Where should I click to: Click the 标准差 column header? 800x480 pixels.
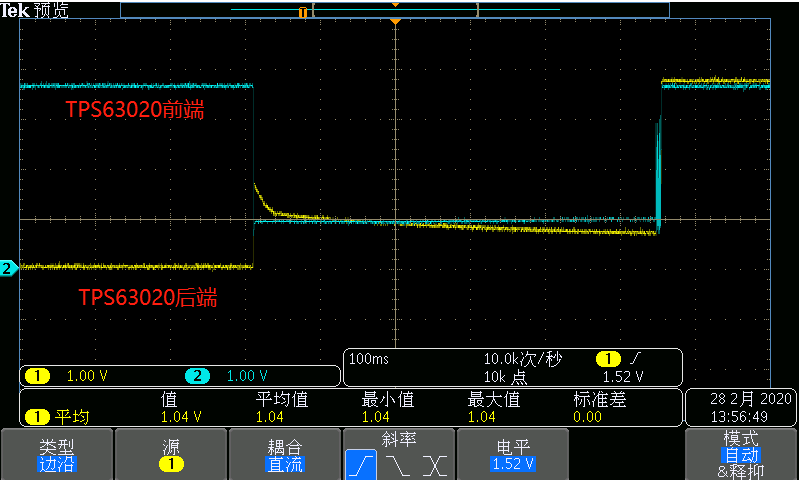[x=599, y=399]
